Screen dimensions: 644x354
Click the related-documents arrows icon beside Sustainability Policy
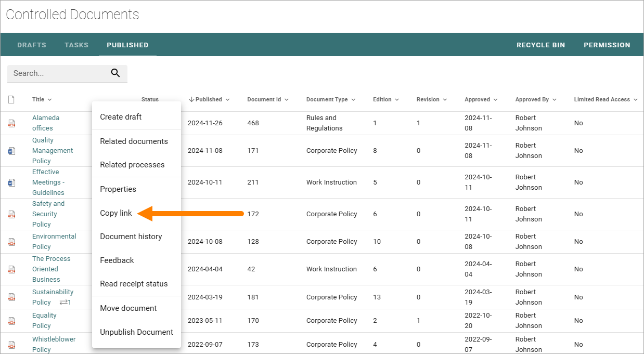65,302
